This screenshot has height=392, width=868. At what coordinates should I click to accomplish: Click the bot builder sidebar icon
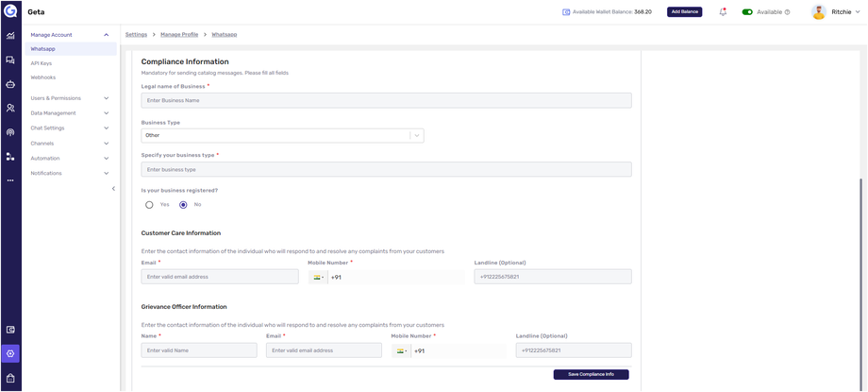point(10,84)
